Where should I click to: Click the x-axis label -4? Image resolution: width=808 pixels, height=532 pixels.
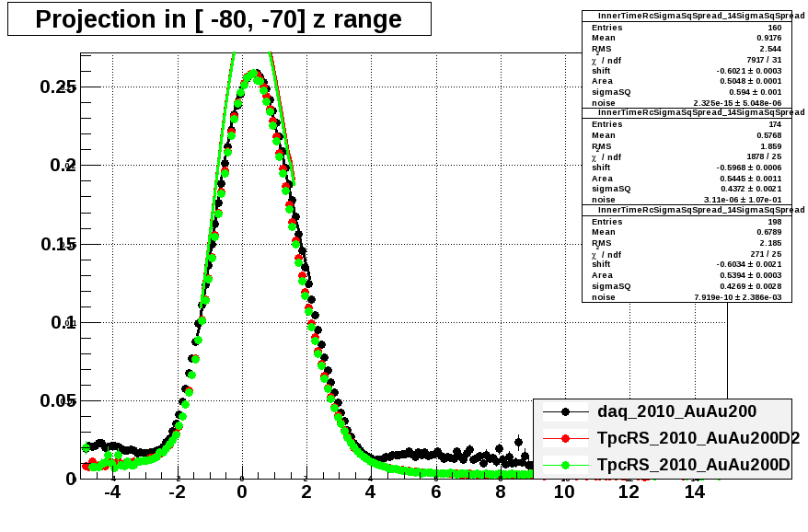[x=112, y=492]
